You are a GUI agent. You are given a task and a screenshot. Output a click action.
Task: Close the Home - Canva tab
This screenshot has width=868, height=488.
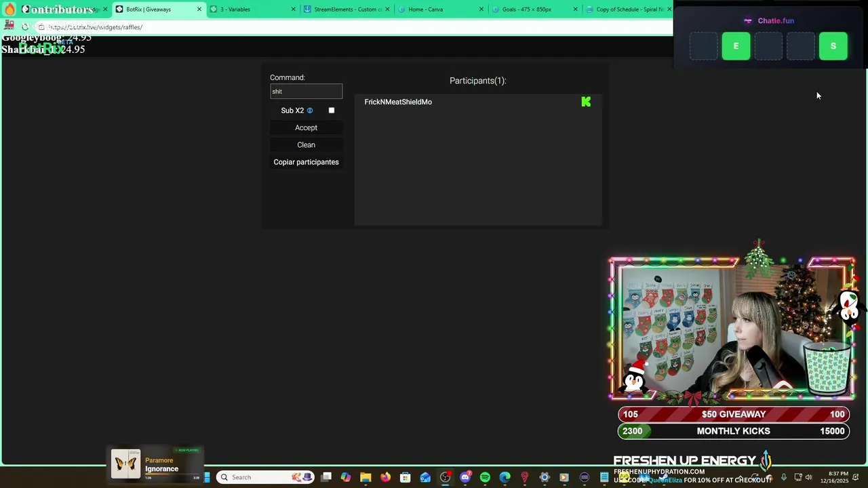click(x=482, y=9)
